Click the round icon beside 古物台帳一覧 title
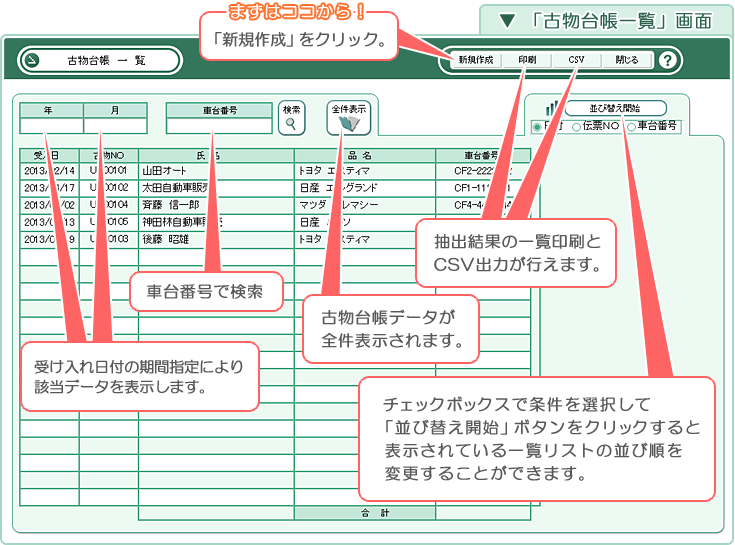The height and width of the screenshot is (545, 735). (32, 60)
